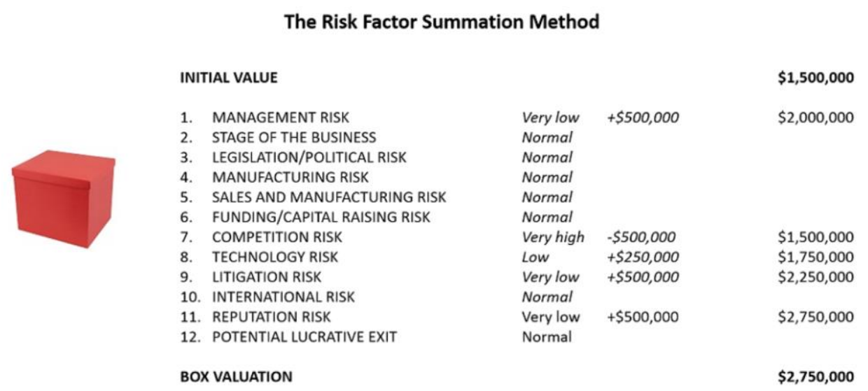
Task: Click the +$250,000 technology adjustment
Action: (643, 257)
